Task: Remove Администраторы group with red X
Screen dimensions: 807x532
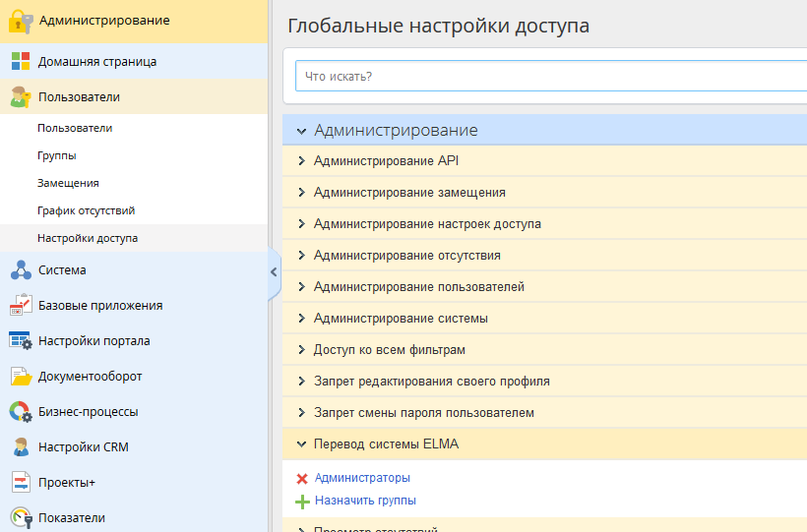Action: click(x=302, y=479)
